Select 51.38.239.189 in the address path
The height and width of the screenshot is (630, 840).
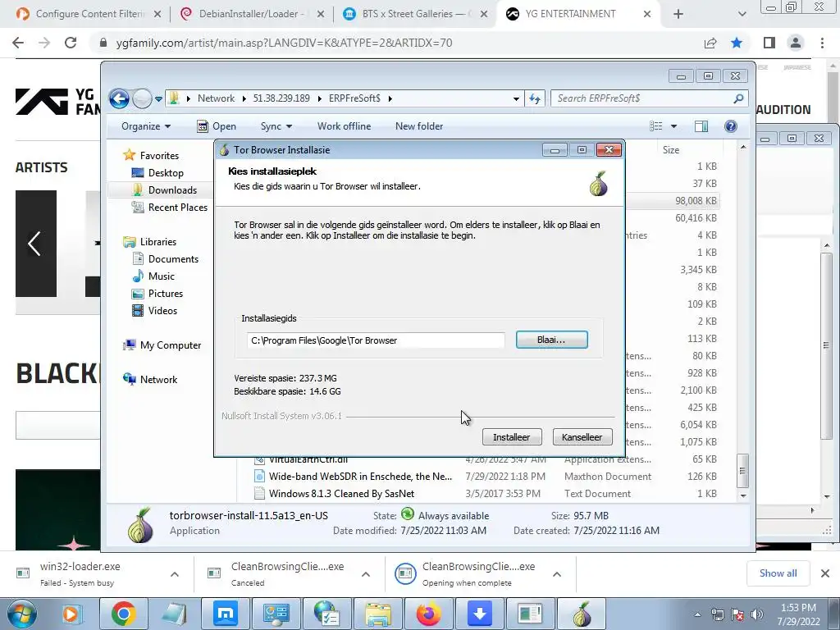click(x=281, y=98)
